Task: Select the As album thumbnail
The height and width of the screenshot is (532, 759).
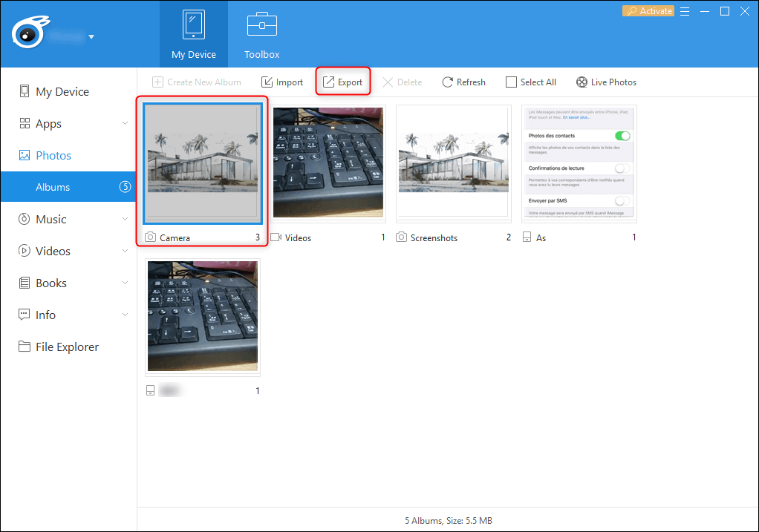Action: 579,163
